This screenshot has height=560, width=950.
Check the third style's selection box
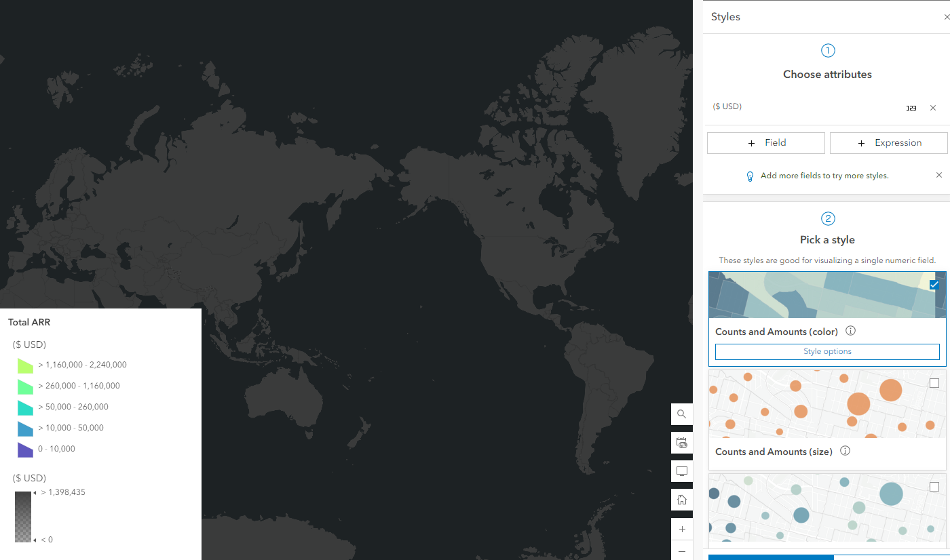pyautogui.click(x=934, y=487)
